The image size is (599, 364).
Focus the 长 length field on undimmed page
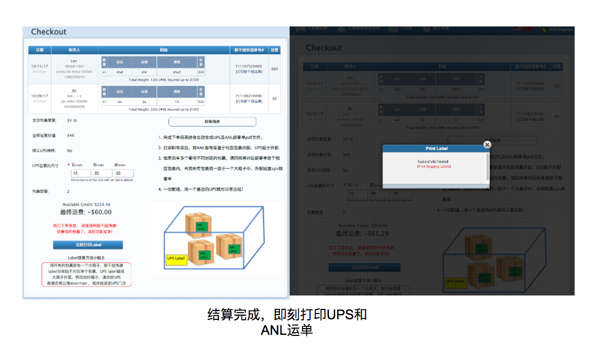pos(81,173)
